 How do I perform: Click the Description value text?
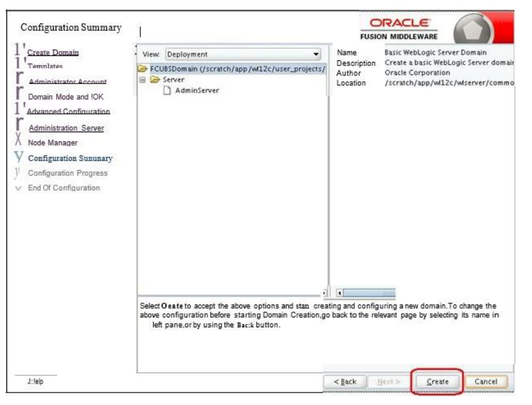pyautogui.click(x=449, y=63)
